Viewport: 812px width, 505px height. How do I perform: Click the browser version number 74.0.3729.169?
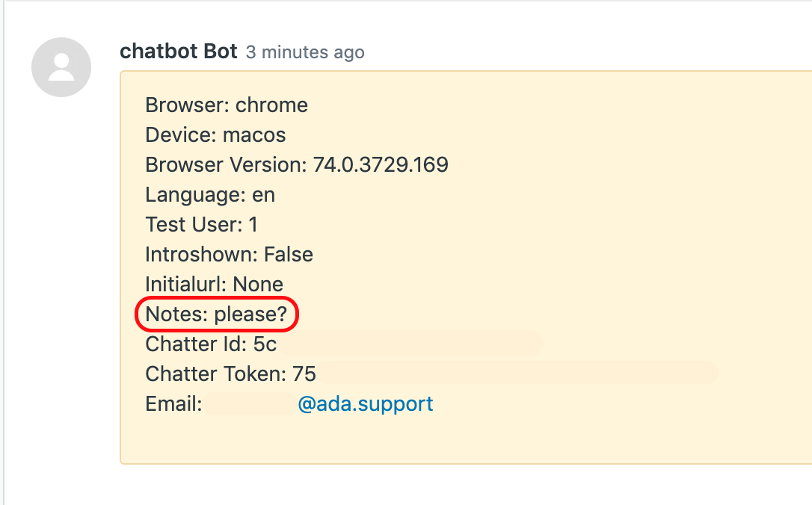[381, 165]
